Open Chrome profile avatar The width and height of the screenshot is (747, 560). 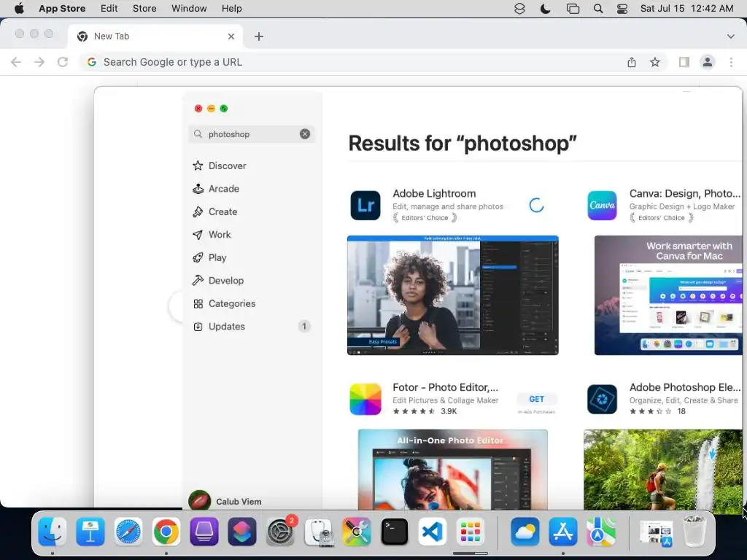point(708,62)
